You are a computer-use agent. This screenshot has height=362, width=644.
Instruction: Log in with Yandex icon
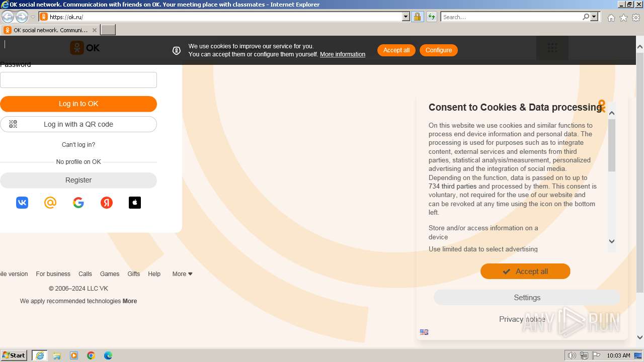(107, 203)
